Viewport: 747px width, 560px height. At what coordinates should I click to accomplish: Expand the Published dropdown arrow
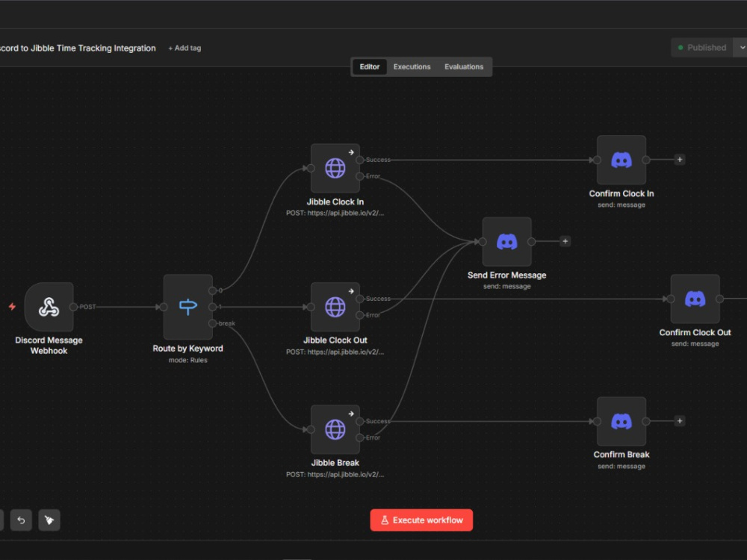tap(741, 48)
